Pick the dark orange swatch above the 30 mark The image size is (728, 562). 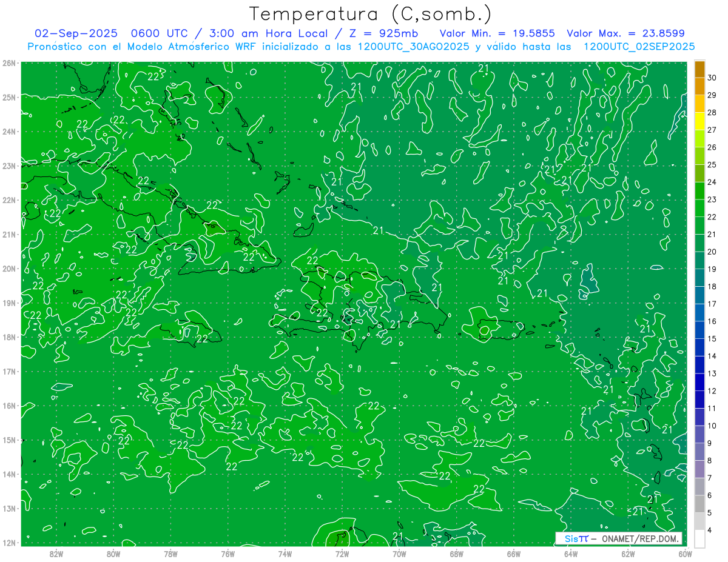(699, 69)
